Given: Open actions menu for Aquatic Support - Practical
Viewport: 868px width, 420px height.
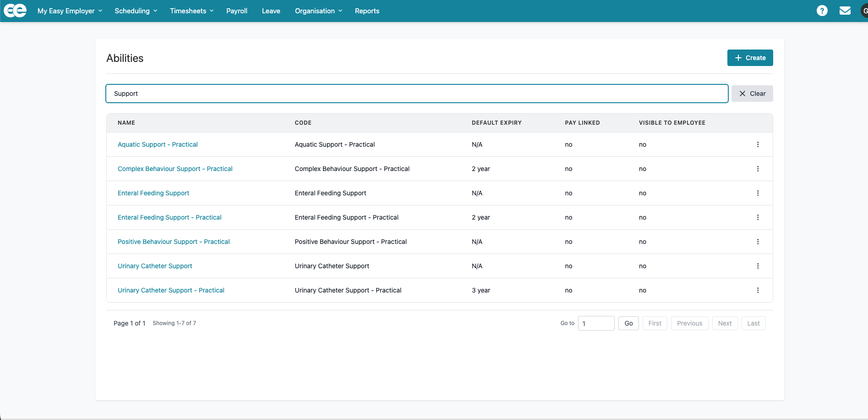Looking at the screenshot, I should 758,144.
